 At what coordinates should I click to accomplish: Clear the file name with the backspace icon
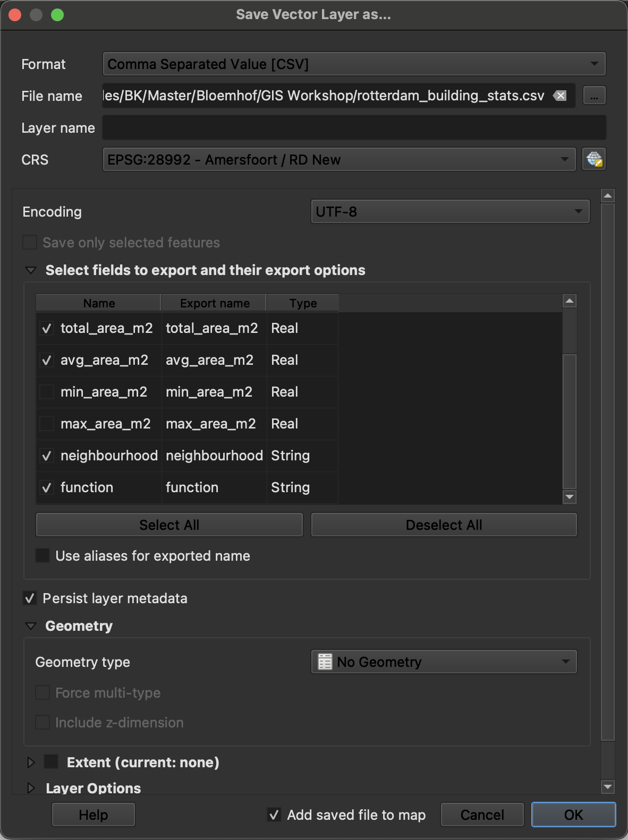tap(560, 96)
